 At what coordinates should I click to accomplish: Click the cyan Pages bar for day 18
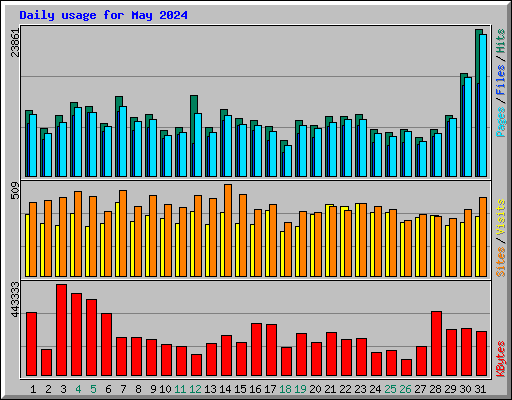[x=288, y=161]
